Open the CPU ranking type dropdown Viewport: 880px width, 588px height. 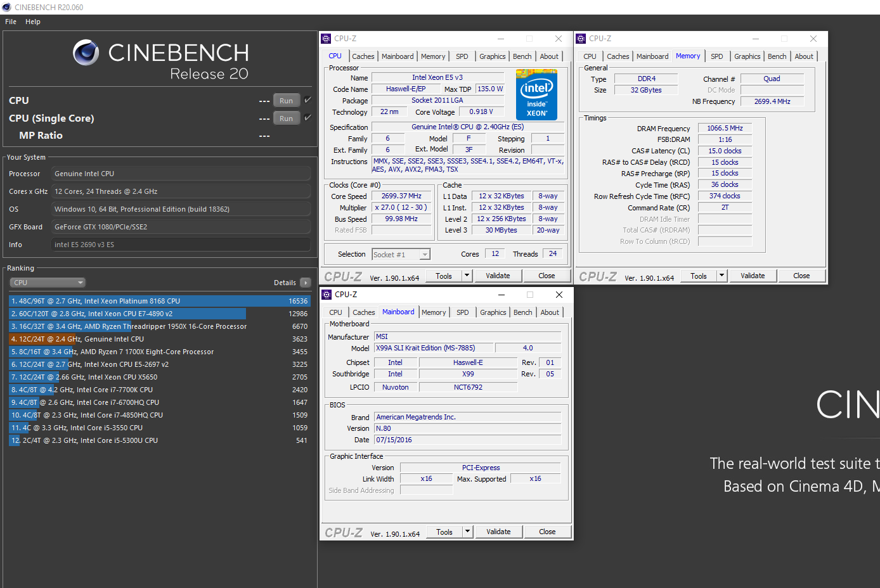48,283
